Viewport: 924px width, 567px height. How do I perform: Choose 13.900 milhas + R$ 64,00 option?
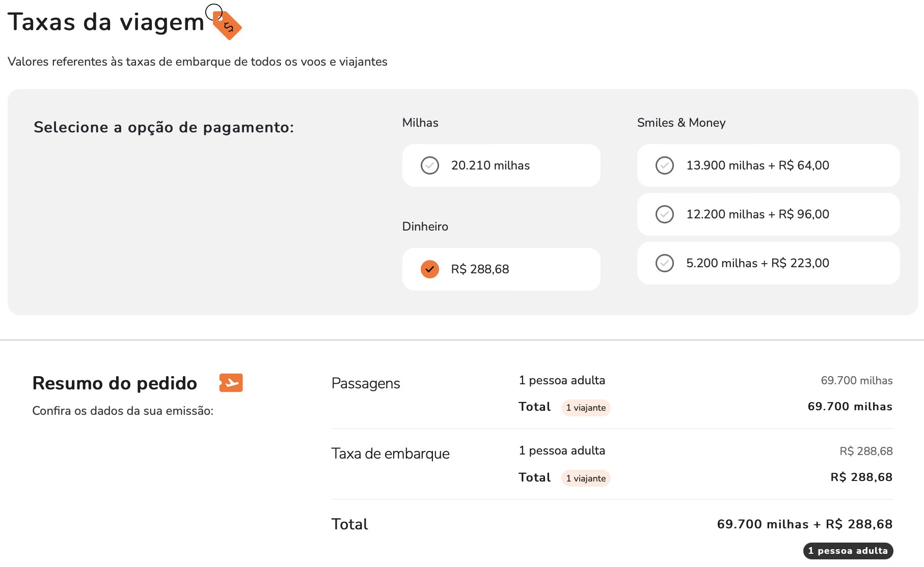[768, 165]
